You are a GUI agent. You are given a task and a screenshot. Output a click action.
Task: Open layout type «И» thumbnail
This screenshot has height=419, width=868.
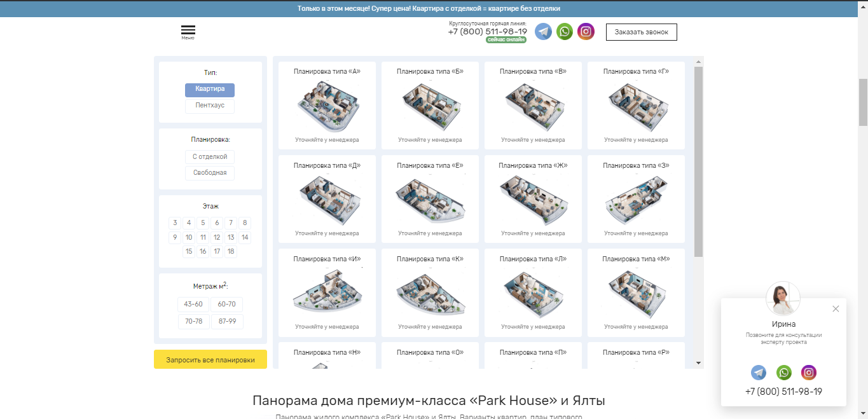tap(327, 292)
